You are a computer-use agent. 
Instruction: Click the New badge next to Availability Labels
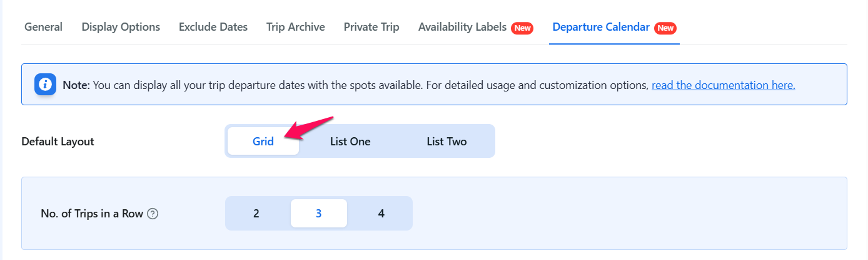click(522, 28)
